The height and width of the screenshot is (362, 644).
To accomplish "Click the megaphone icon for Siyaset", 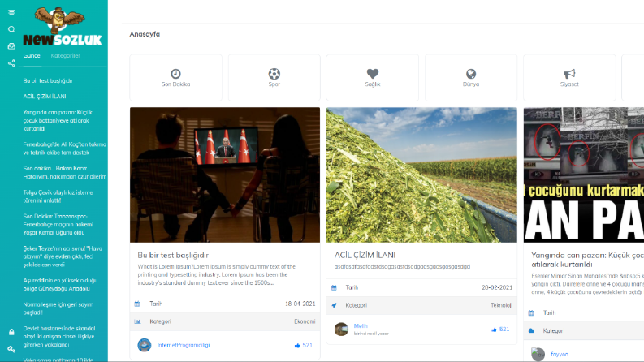I will pos(569,74).
